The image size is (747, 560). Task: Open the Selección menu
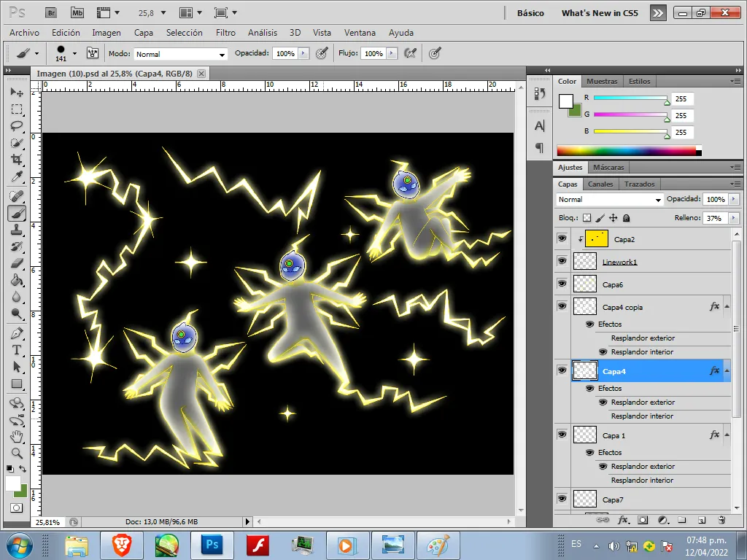pyautogui.click(x=185, y=32)
